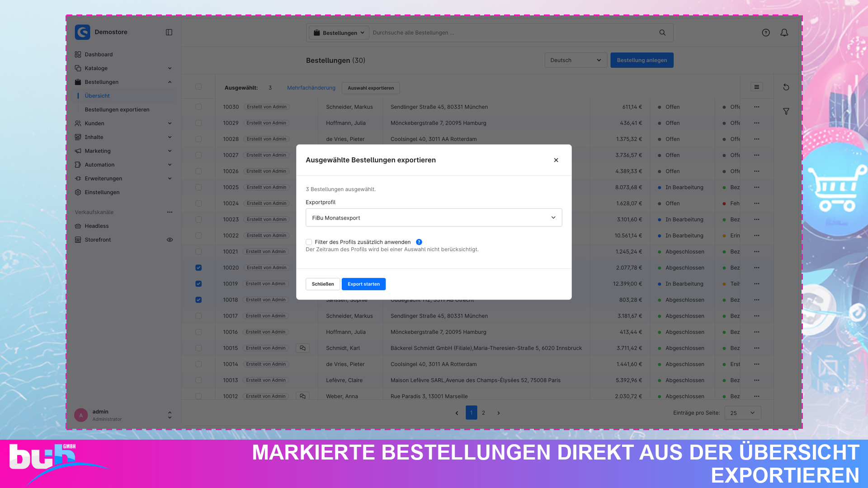Open the Bestellungen search scope dropdown
This screenshot has height=488, width=868.
click(339, 33)
